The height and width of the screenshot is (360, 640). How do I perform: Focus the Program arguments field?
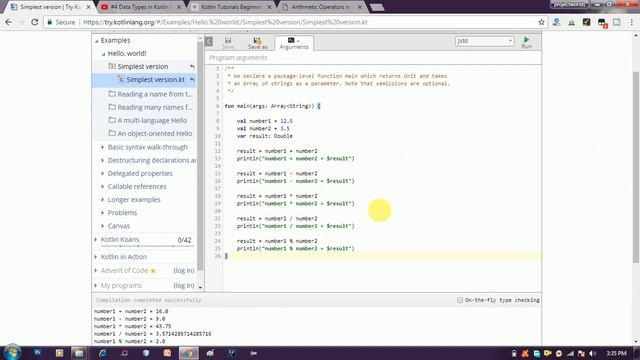pyautogui.click(x=373, y=58)
